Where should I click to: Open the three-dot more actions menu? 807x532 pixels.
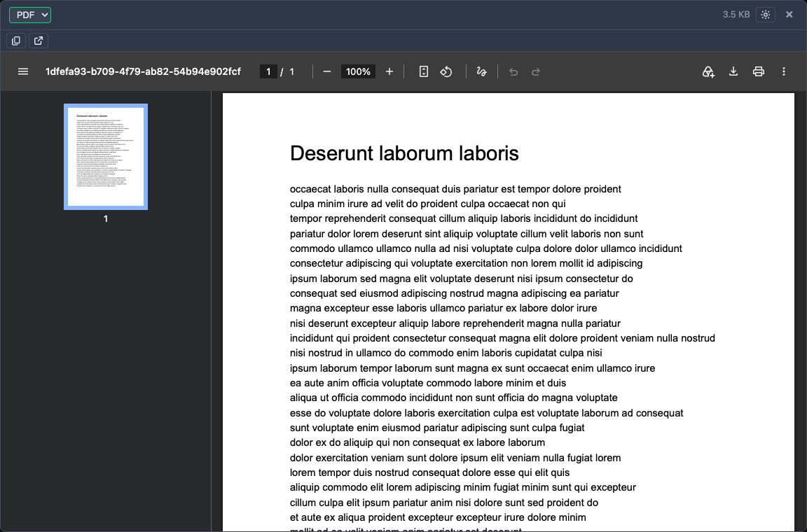tap(784, 71)
